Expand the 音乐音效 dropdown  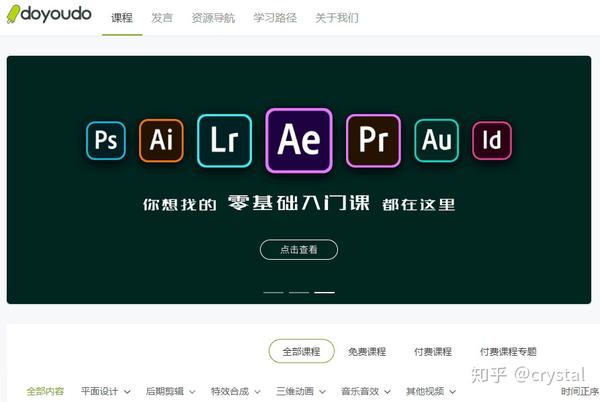[x=366, y=391]
